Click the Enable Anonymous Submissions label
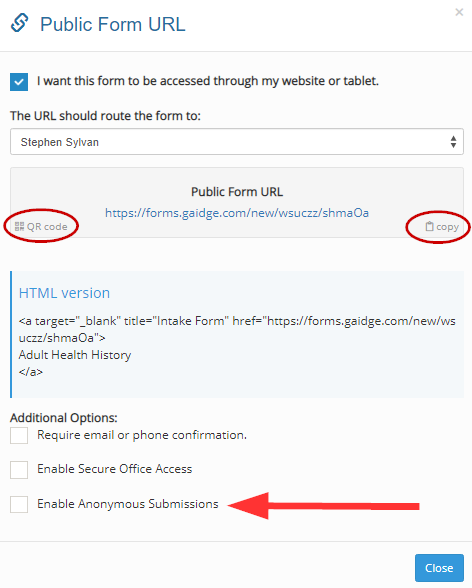Viewport: 472px width, 588px height. click(127, 504)
